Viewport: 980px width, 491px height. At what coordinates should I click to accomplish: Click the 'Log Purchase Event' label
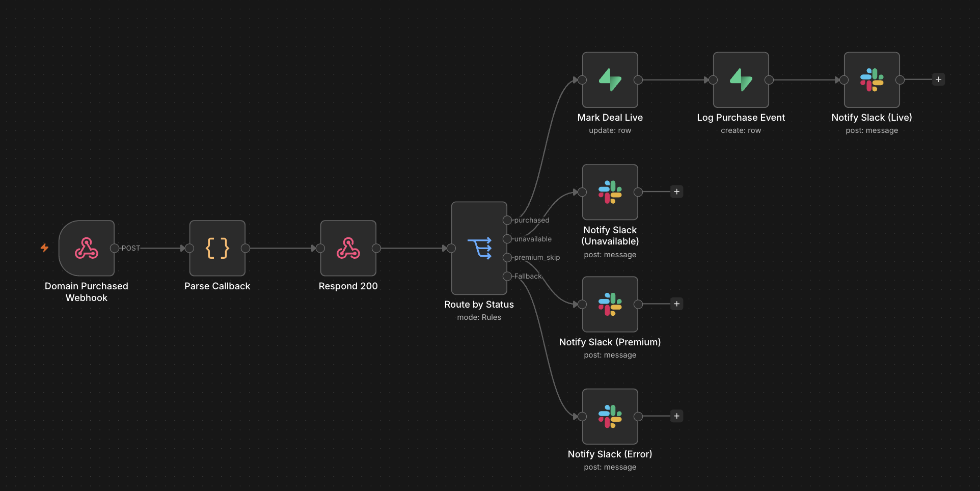pyautogui.click(x=741, y=118)
